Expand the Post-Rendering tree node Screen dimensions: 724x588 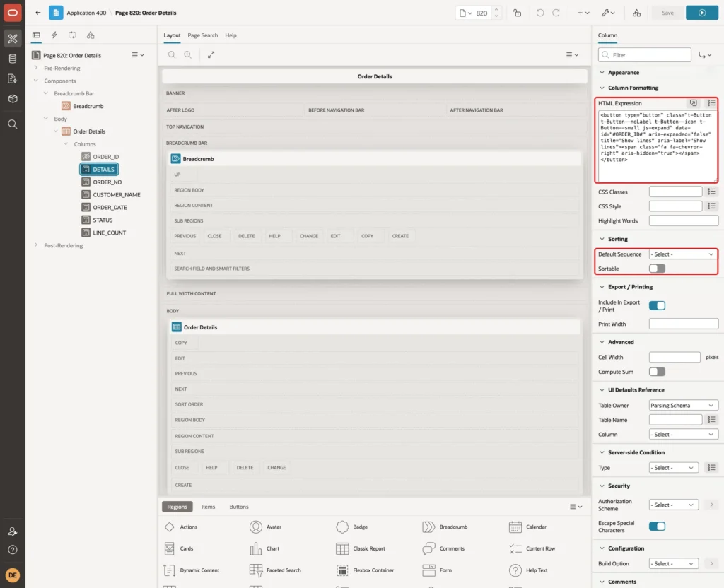(36, 245)
